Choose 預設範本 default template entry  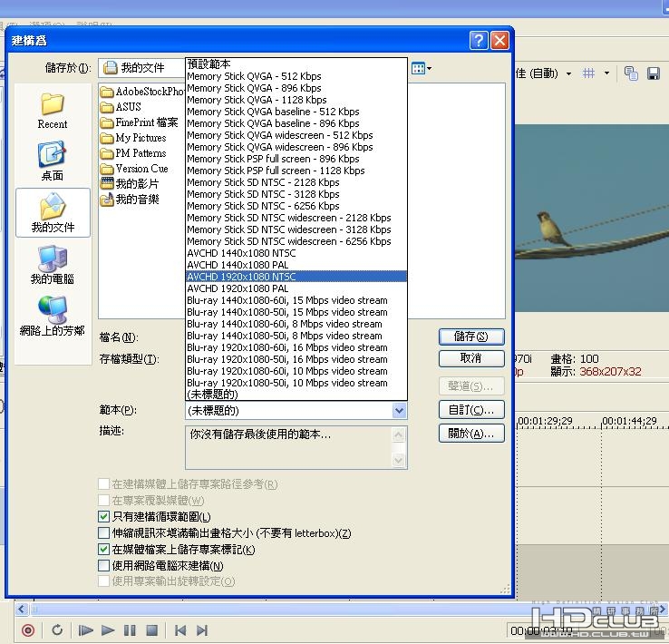point(296,64)
